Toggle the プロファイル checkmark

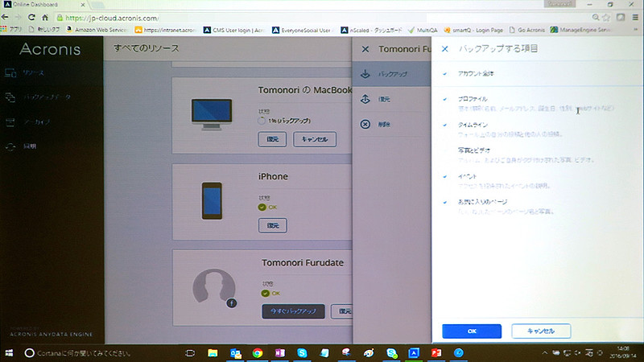tap(445, 99)
